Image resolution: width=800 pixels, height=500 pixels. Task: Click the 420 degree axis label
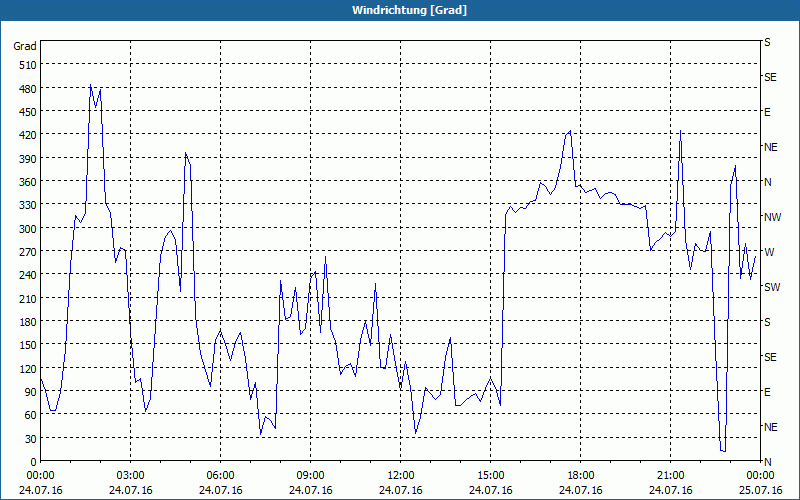[28, 135]
